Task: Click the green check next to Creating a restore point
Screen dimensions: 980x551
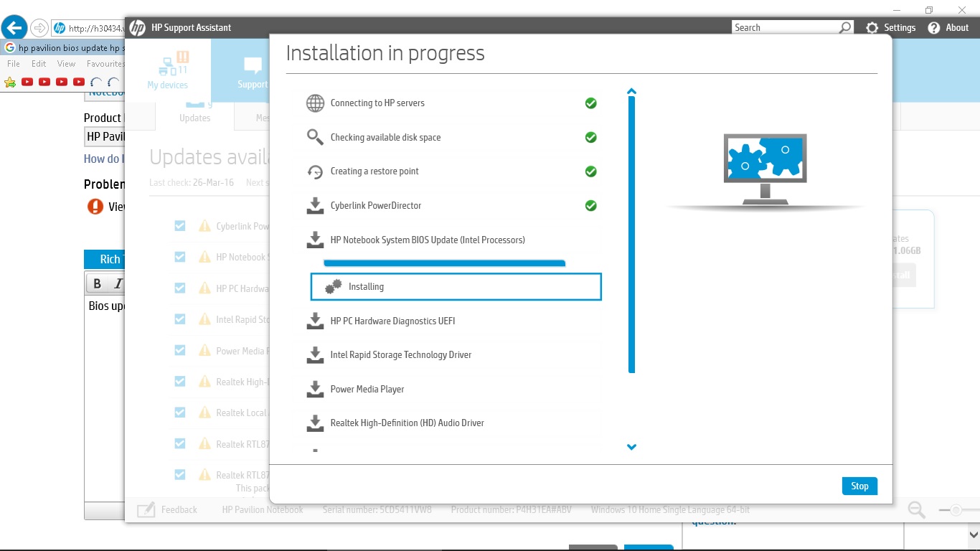Action: coord(591,171)
